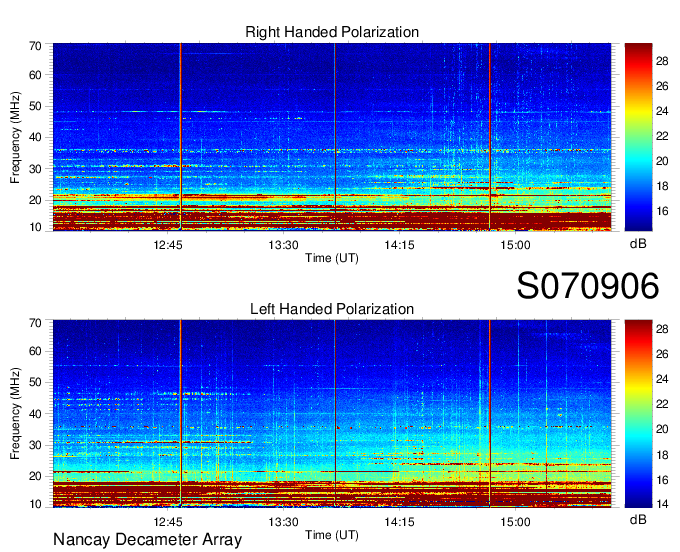Click the 12:45 tick under the Right Handed plot
The width and height of the screenshot is (680, 552).
168,245
